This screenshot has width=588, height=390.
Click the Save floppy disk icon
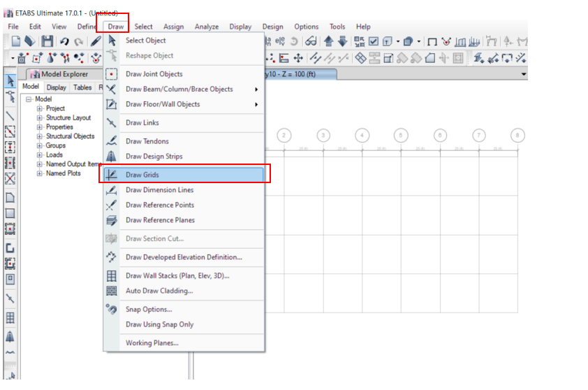coord(47,41)
